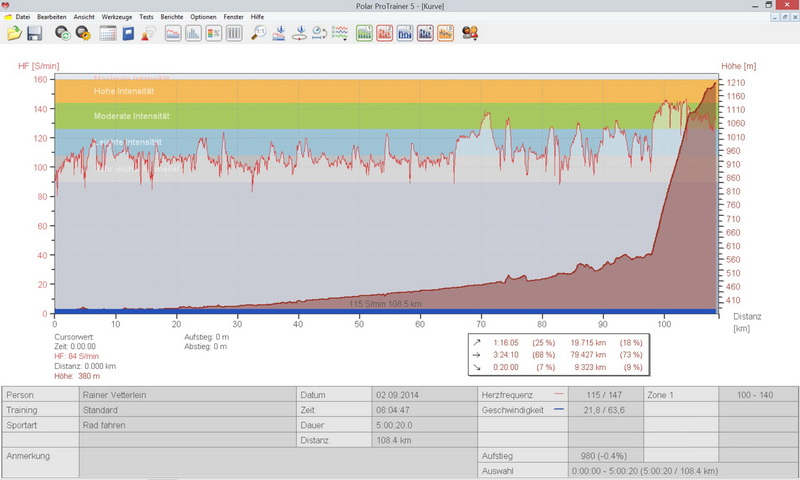This screenshot has width=800, height=480.
Task: Click the two-people icon at toolbar end
Action: coord(470,33)
